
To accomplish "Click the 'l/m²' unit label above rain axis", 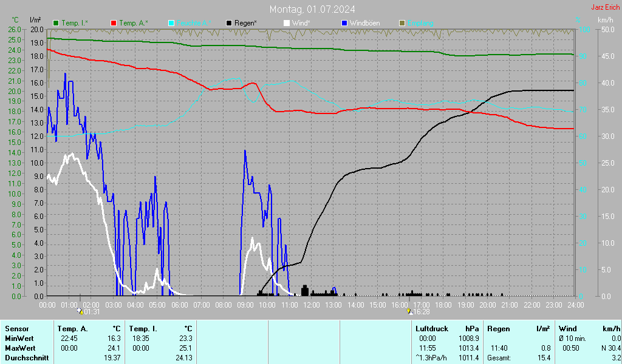I will click(35, 20).
